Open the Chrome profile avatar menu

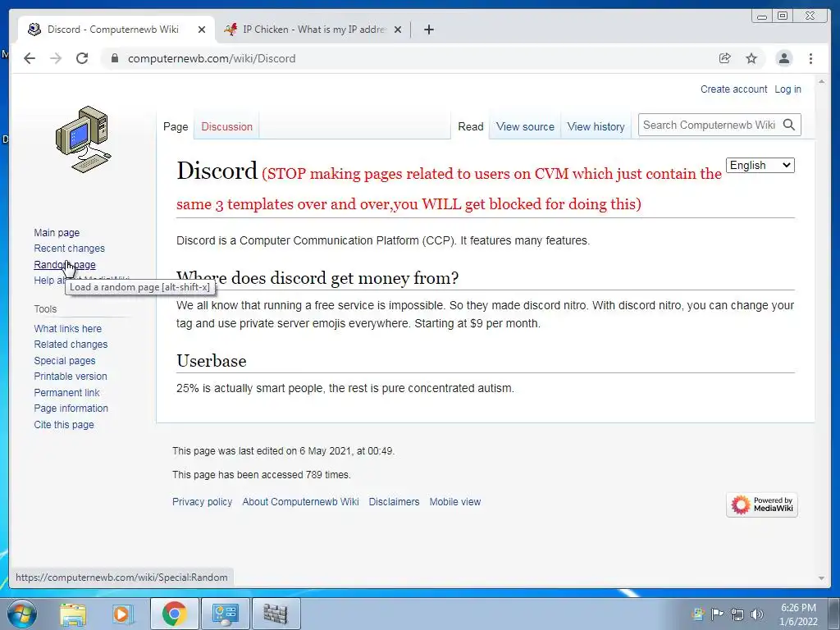coord(783,58)
